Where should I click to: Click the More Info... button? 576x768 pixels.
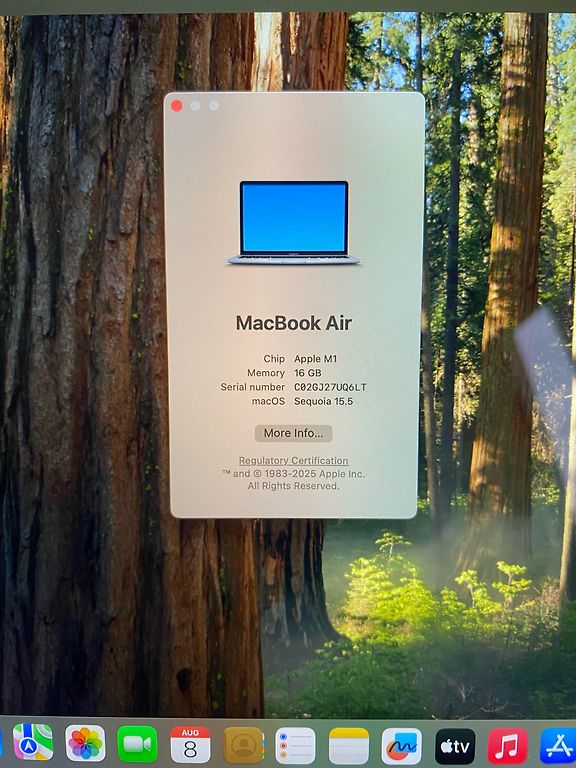point(293,433)
